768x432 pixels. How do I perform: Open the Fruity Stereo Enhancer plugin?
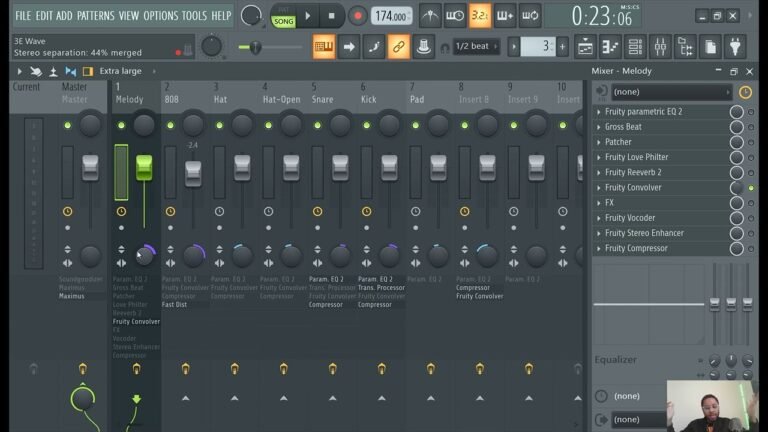tap(644, 233)
